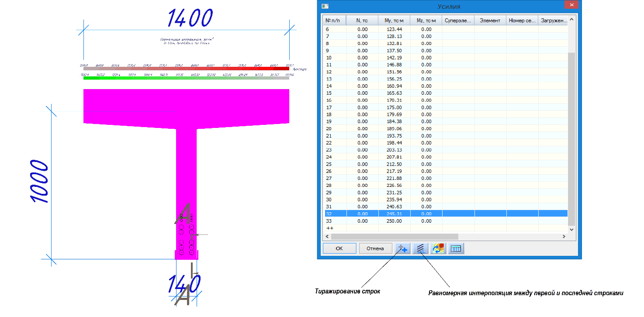
Task: Click the My cell 175.00 in row 17
Action: (394, 107)
